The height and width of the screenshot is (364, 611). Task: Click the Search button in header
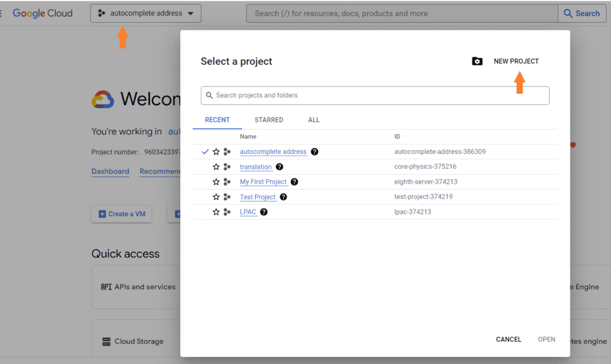coord(582,13)
